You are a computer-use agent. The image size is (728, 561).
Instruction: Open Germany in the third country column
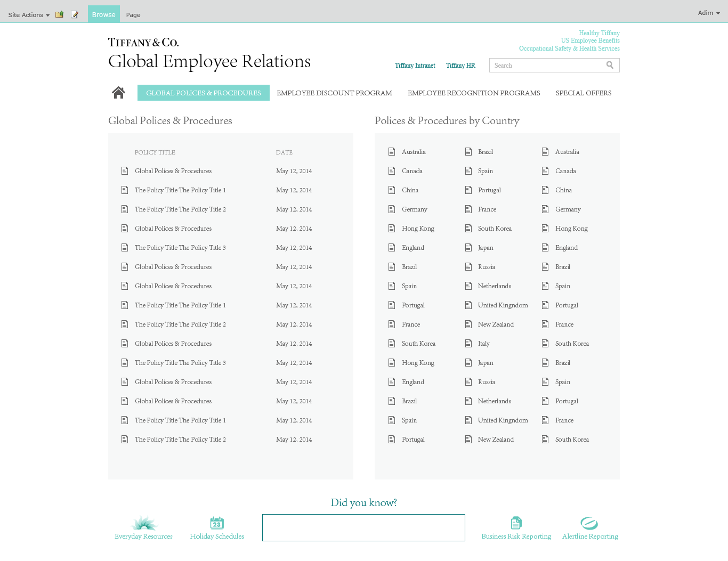568,209
